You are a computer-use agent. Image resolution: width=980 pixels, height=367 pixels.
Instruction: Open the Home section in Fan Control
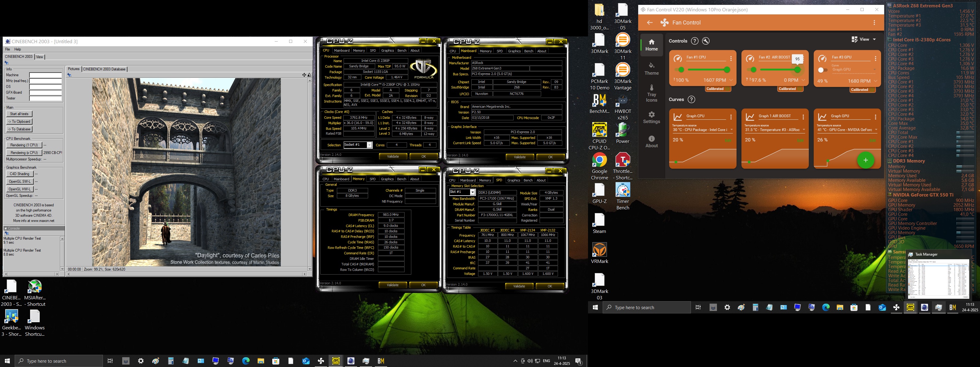(x=651, y=45)
